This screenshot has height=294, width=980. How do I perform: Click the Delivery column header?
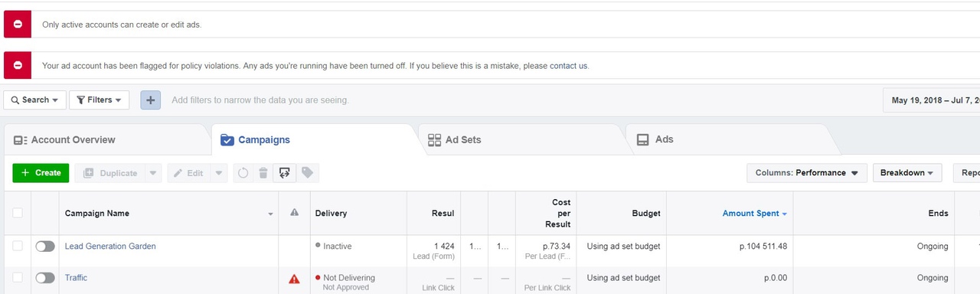(x=331, y=214)
